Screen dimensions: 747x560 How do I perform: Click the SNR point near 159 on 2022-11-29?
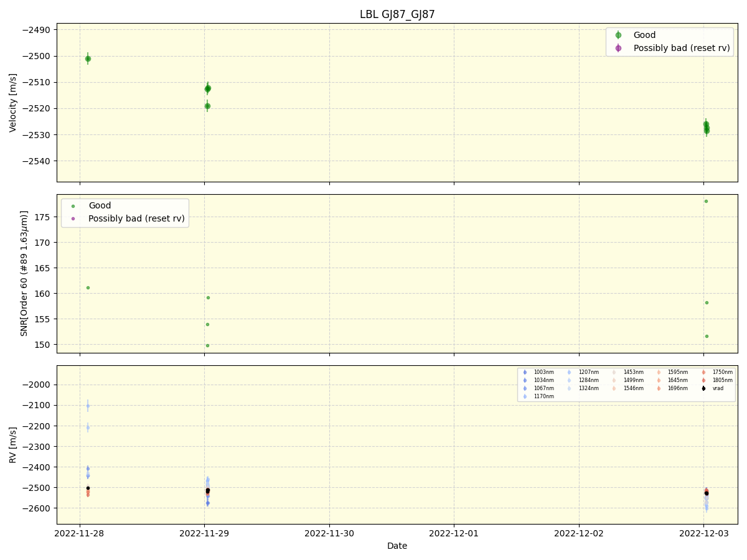coord(208,297)
